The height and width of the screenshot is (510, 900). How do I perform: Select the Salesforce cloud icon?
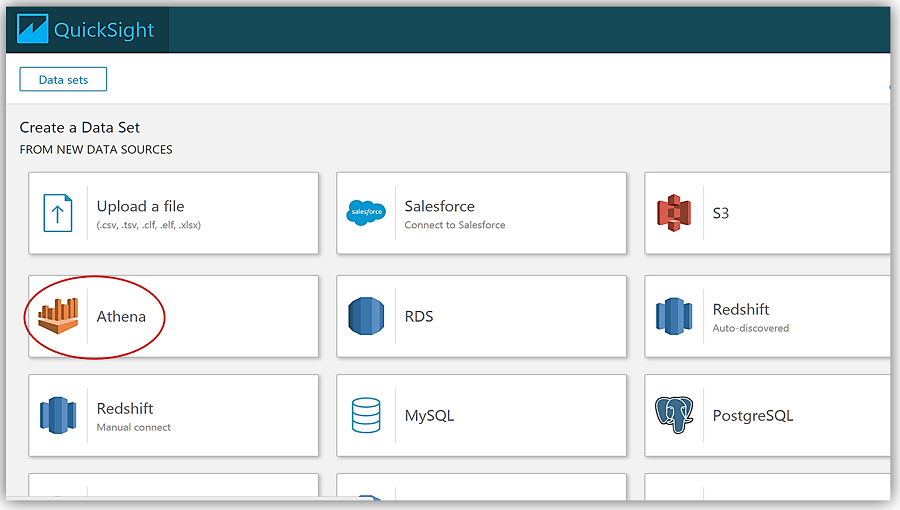coord(366,213)
